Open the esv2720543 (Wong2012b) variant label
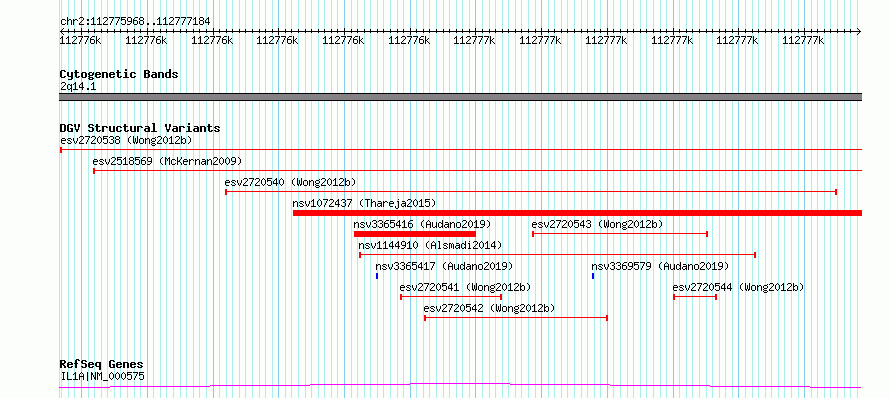Screen dimensions: 890x398 597,224
